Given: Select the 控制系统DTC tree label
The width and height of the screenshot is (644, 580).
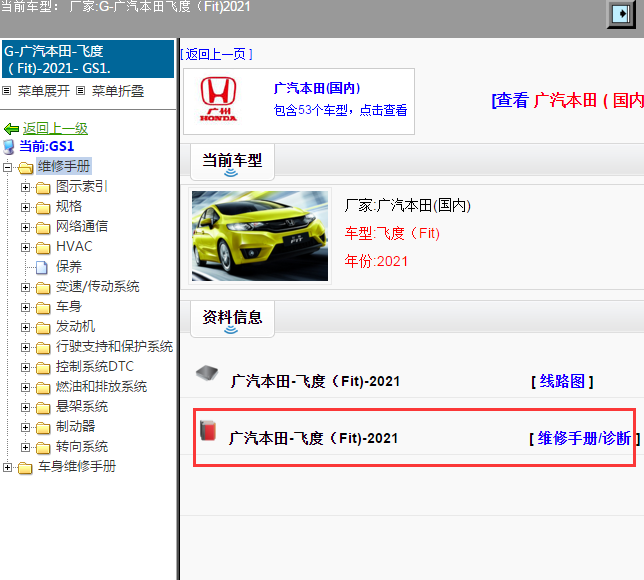Looking at the screenshot, I should pyautogui.click(x=95, y=366).
